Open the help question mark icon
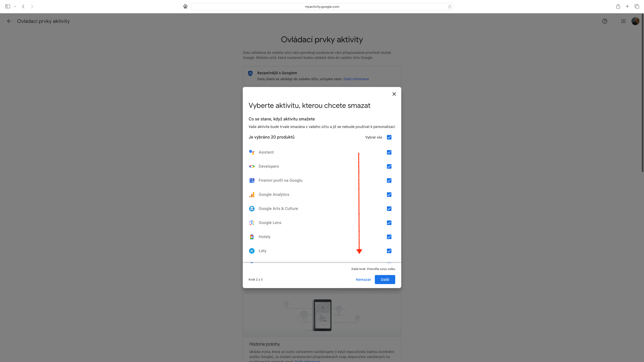The height and width of the screenshot is (362, 644). pos(605,21)
